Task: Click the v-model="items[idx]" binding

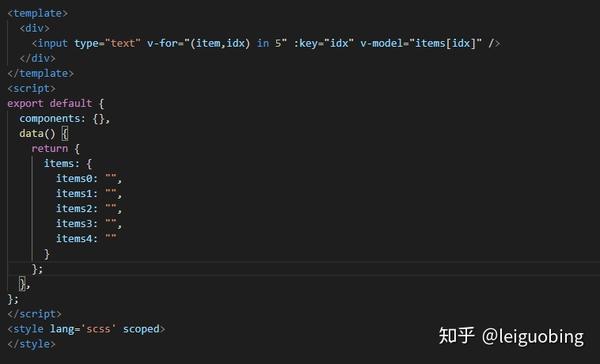Action: click(421, 43)
